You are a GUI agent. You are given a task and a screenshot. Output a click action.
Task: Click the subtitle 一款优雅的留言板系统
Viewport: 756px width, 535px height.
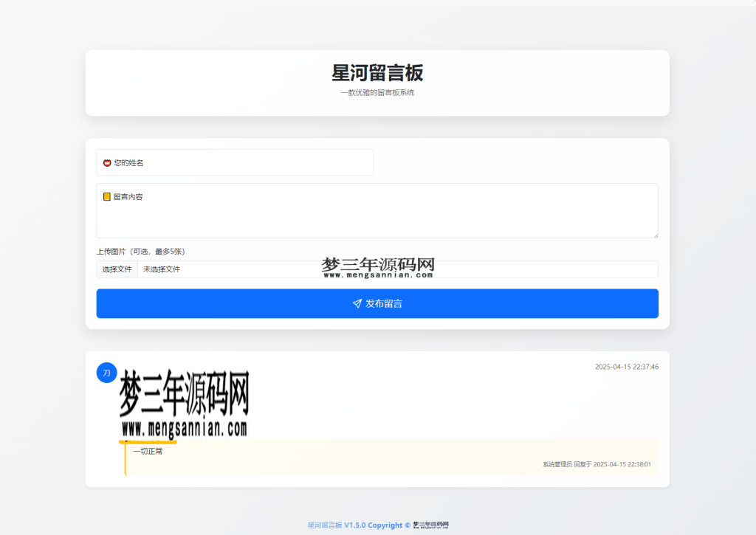pos(377,92)
